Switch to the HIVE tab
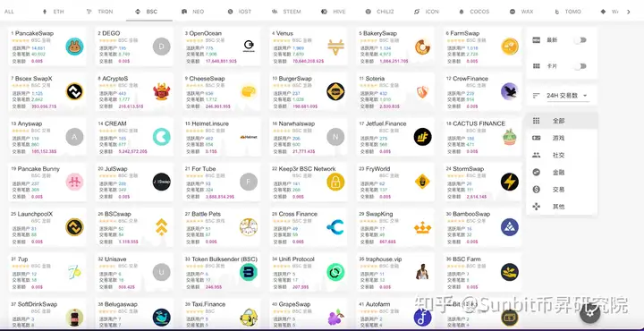 tap(334, 12)
